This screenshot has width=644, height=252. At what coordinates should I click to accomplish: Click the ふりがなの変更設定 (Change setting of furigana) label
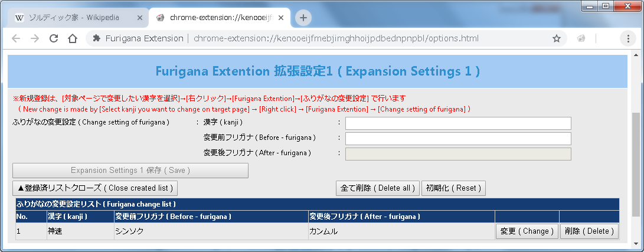91,122
